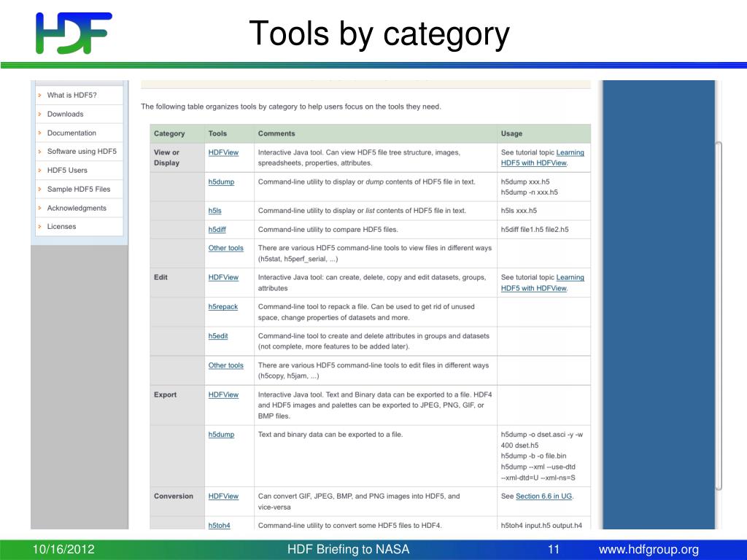
Task: Click the HDF logo
Action: pos(74,33)
